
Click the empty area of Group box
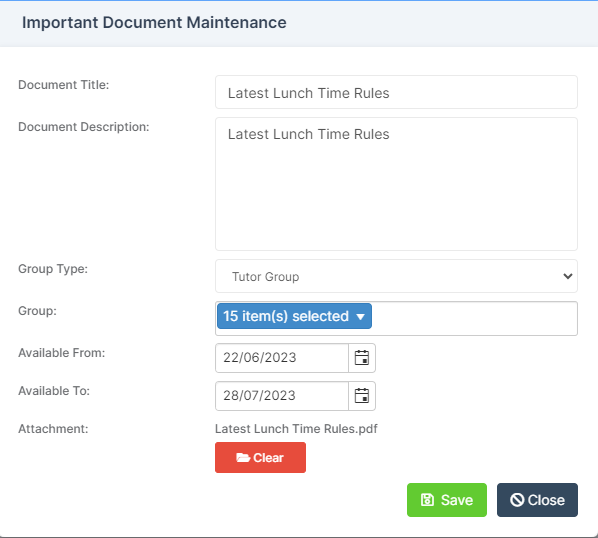click(x=474, y=318)
